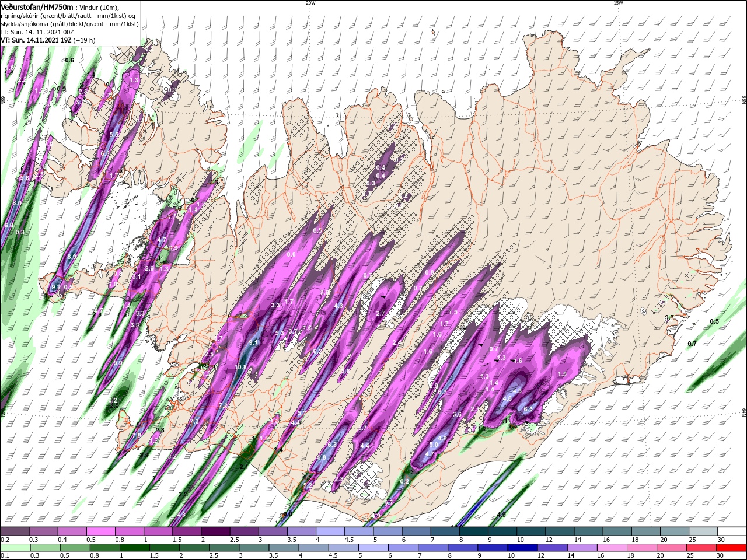Click the '9.2' value on the western peninsula
This screenshot has width=747, height=560.
tap(56, 287)
